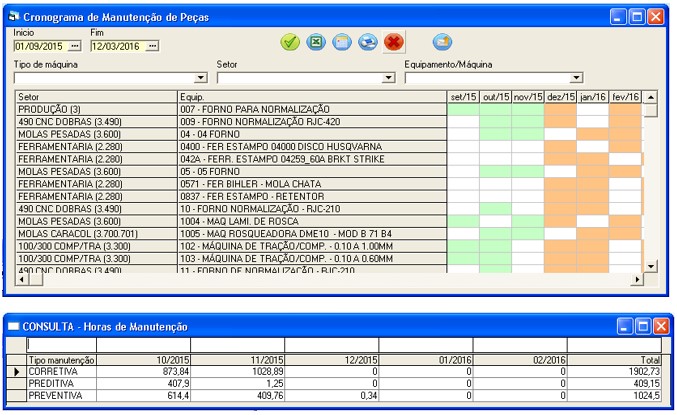The image size is (677, 415).
Task: Click the Equip. column header
Action: (x=312, y=97)
